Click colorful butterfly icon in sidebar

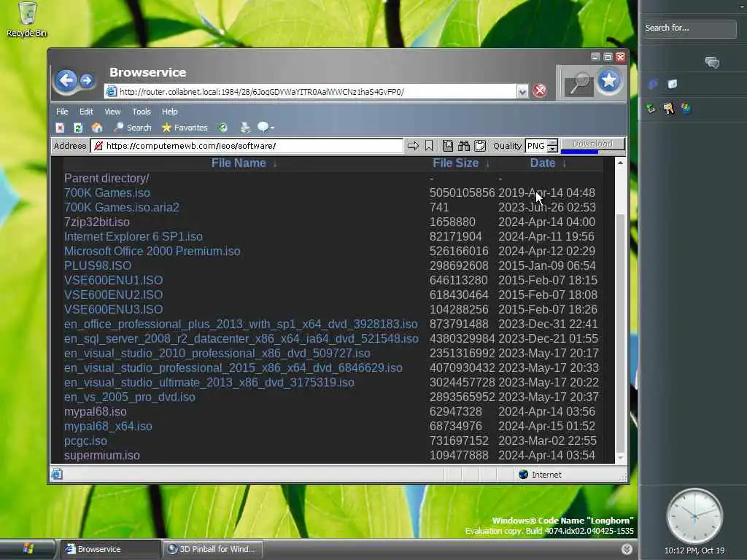(x=686, y=109)
